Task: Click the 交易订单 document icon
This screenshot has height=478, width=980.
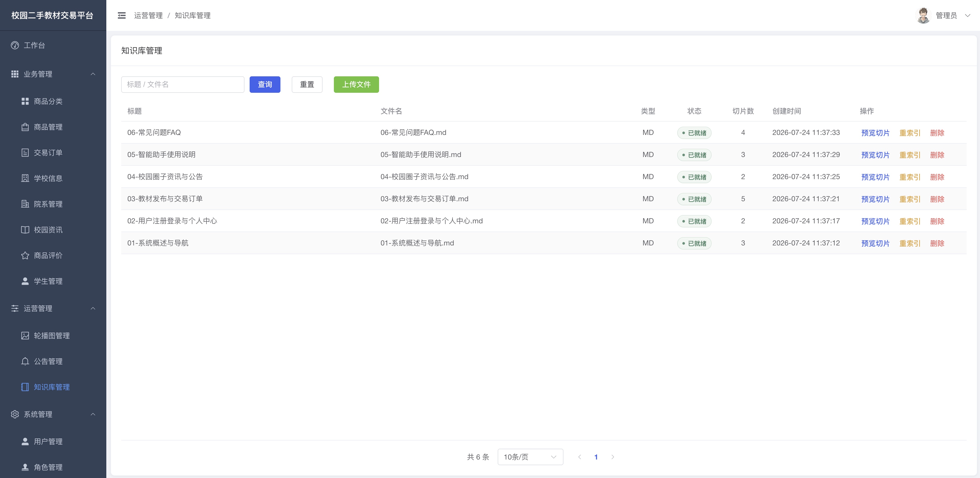Action: point(25,153)
